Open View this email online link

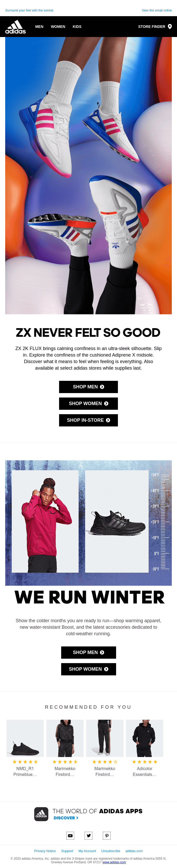point(156,10)
